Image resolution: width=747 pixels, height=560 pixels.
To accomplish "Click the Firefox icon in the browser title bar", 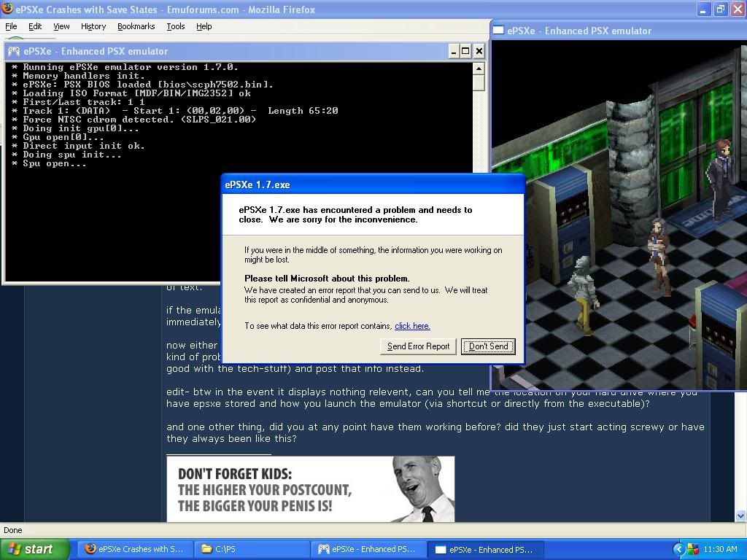I will 8,9.
